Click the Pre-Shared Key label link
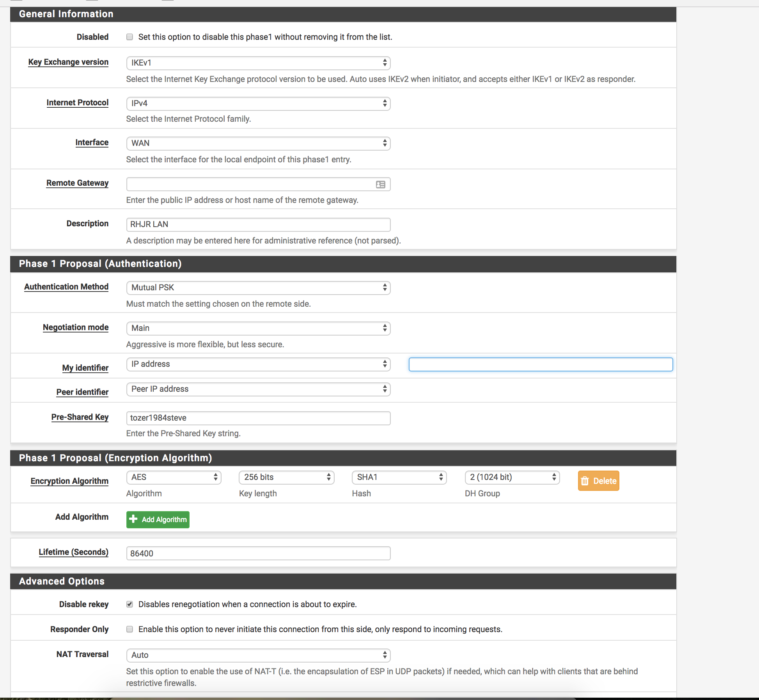The image size is (759, 700). (80, 417)
